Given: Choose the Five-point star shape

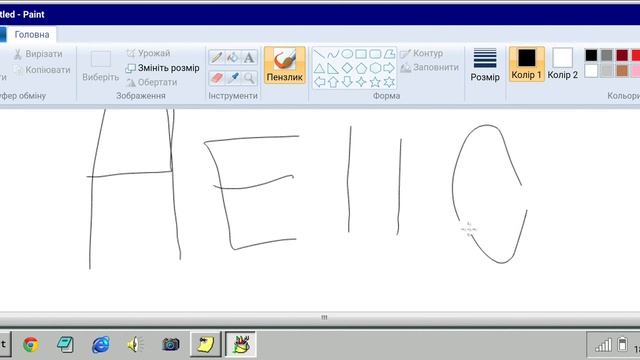Looking at the screenshot, I should [x=375, y=82].
